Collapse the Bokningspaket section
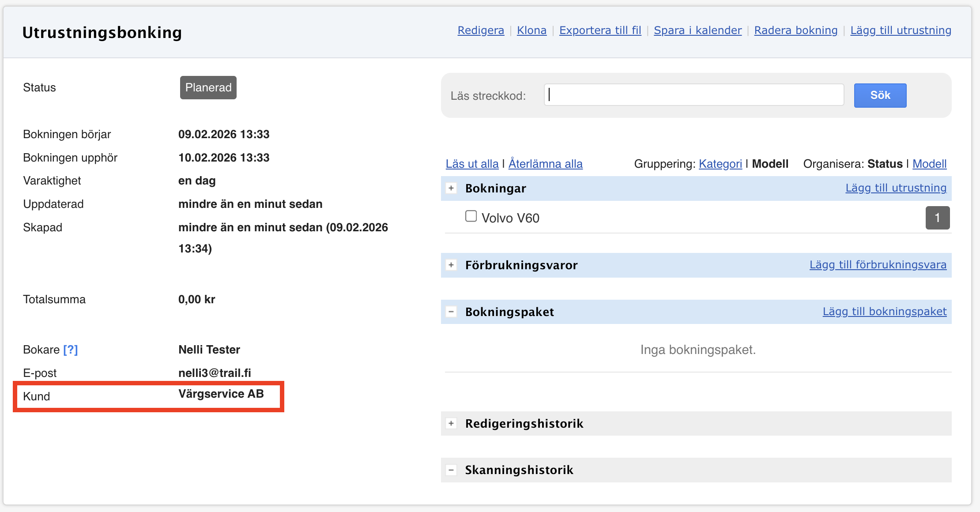This screenshot has height=512, width=980. pyautogui.click(x=451, y=312)
